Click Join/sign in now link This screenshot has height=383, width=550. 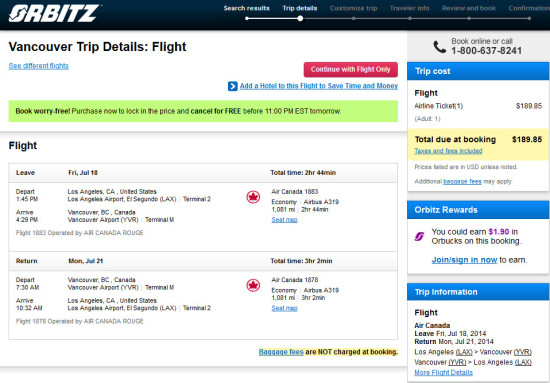(x=464, y=260)
